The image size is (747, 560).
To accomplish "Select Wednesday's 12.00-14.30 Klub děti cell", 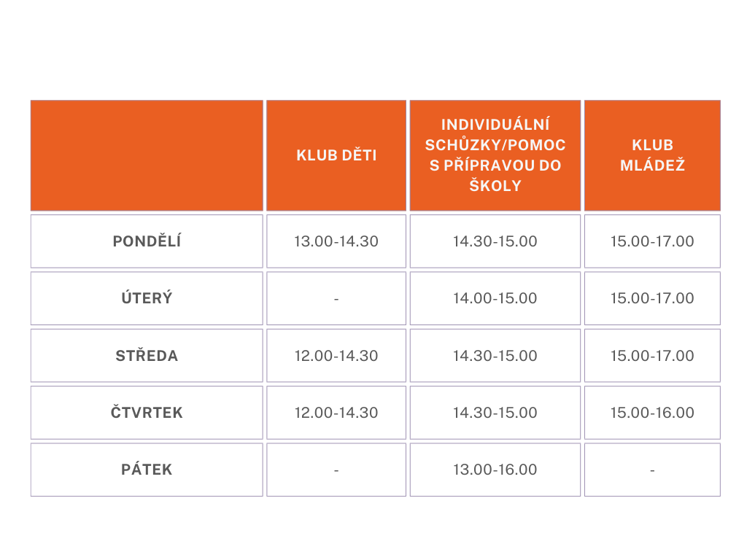I will 336,356.
